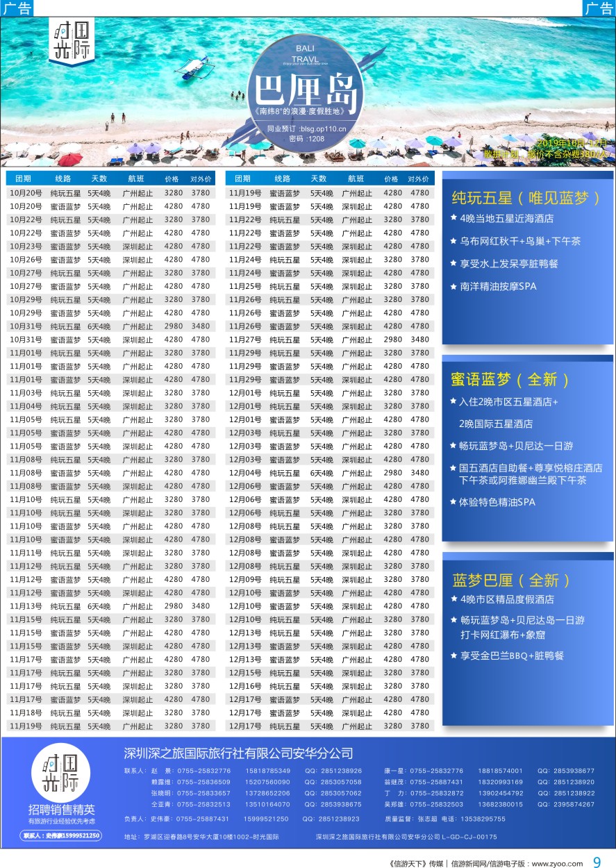
Task: Click mobile number 18818574001
Action: click(x=500, y=771)
